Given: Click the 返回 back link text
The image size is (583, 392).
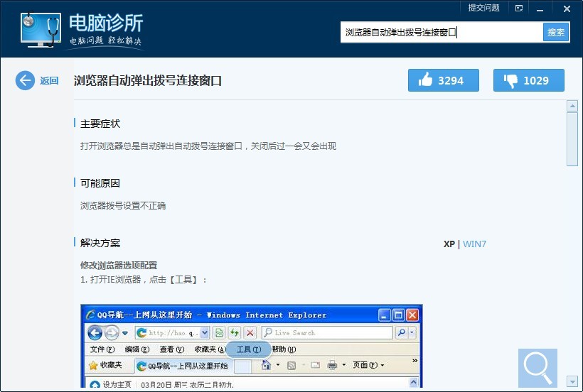Looking at the screenshot, I should point(49,80).
